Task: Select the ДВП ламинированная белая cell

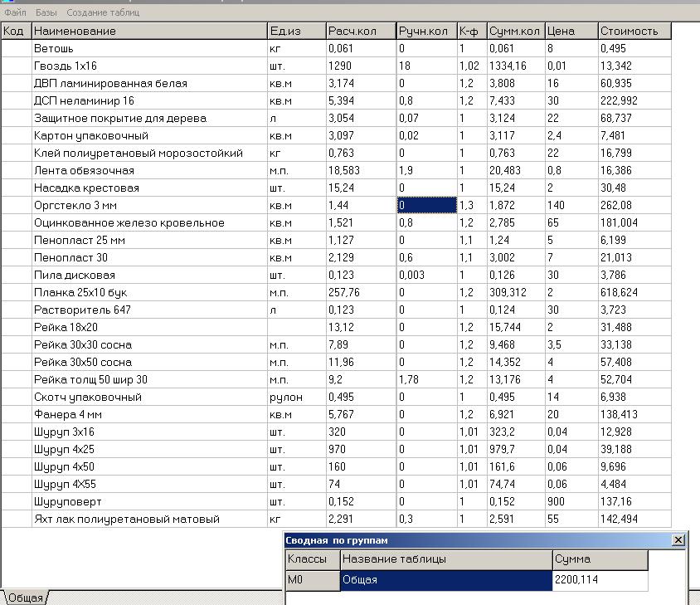Action: point(149,83)
